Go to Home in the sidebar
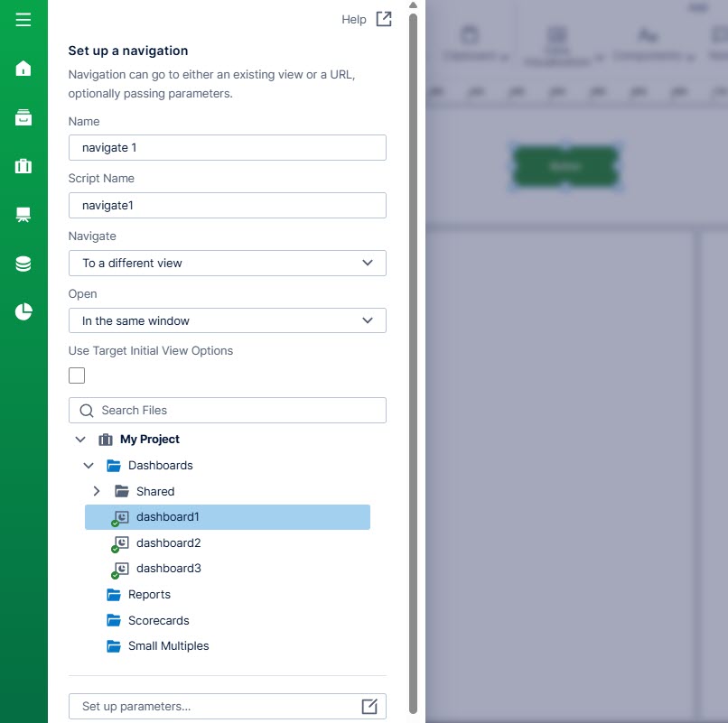Image resolution: width=728 pixels, height=723 pixels. 23,69
